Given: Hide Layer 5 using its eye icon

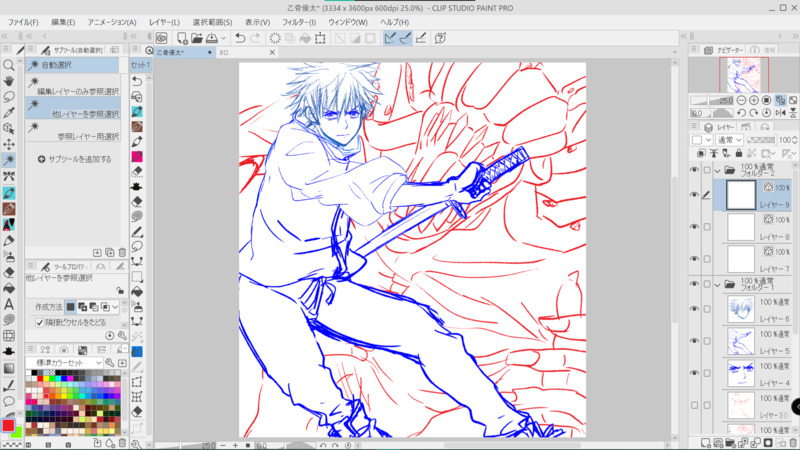Looking at the screenshot, I should [694, 341].
